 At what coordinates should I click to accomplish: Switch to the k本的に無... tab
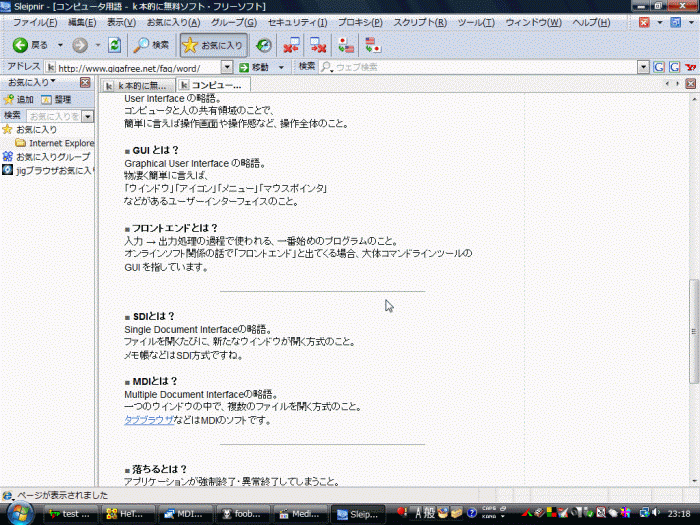pyautogui.click(x=137, y=85)
